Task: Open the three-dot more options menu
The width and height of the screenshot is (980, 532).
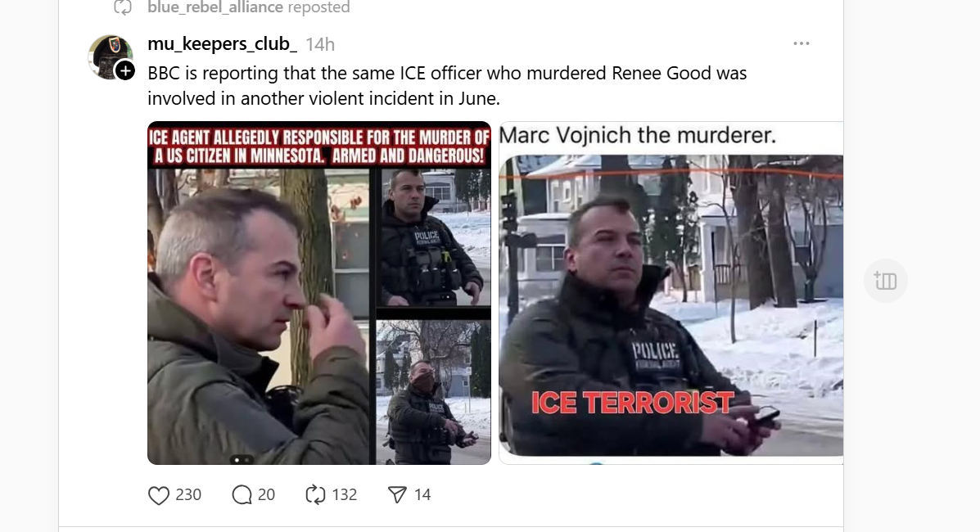Action: click(x=802, y=43)
